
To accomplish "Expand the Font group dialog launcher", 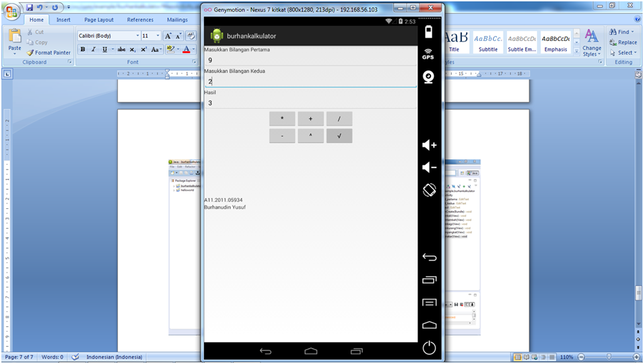I will coord(194,62).
